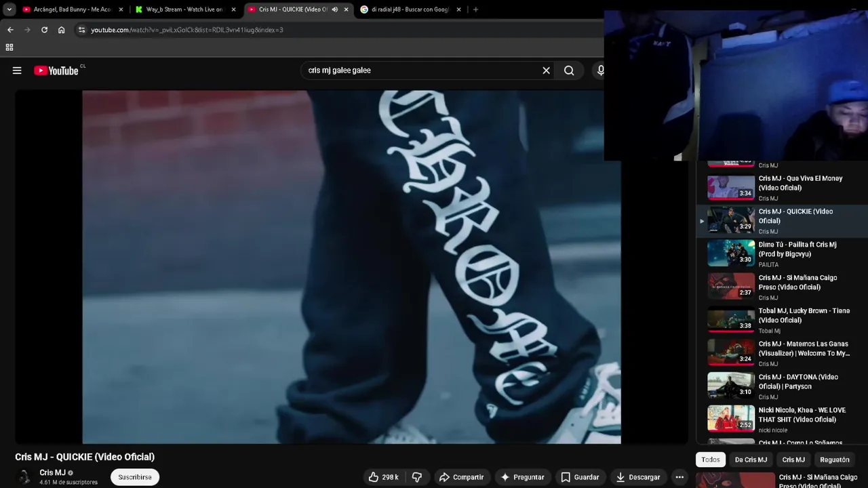The width and height of the screenshot is (868, 488).
Task: Click the Suscribirse button
Action: pos(135,477)
